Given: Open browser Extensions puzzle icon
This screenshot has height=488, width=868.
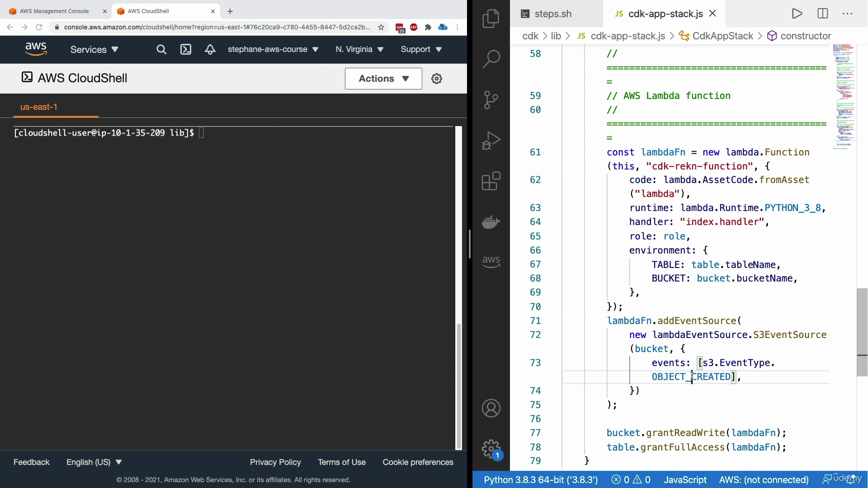Looking at the screenshot, I should 428,27.
